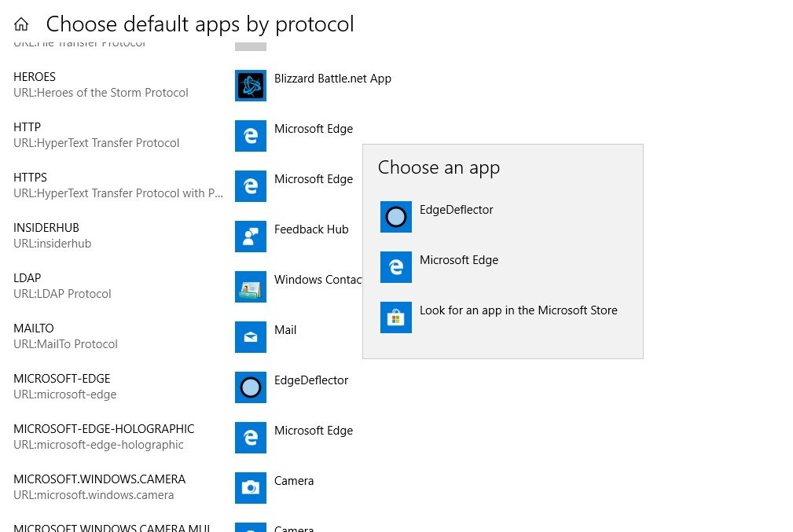Click the URL:Heroes of the Storm Protocol description
Image resolution: width=793 pixels, height=532 pixels.
point(101,93)
